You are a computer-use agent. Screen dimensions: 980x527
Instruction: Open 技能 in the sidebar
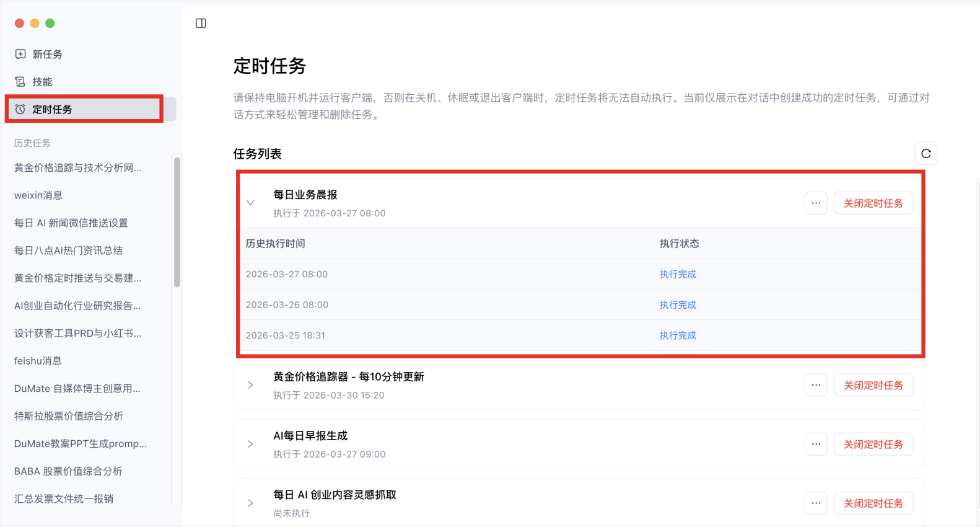coord(42,82)
